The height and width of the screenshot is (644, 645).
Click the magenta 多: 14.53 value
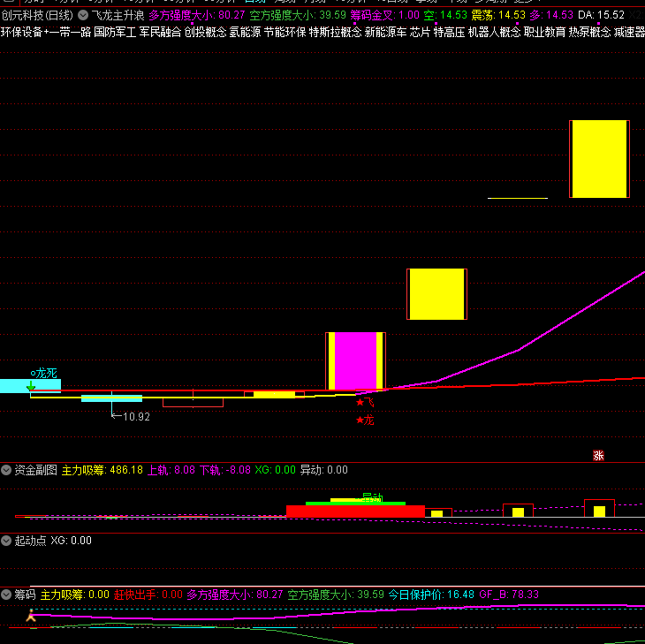pyautogui.click(x=551, y=16)
